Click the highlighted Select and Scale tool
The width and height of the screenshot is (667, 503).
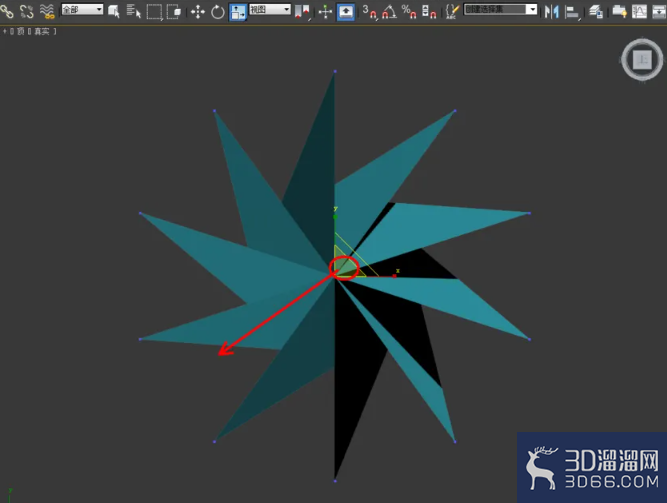point(238,12)
